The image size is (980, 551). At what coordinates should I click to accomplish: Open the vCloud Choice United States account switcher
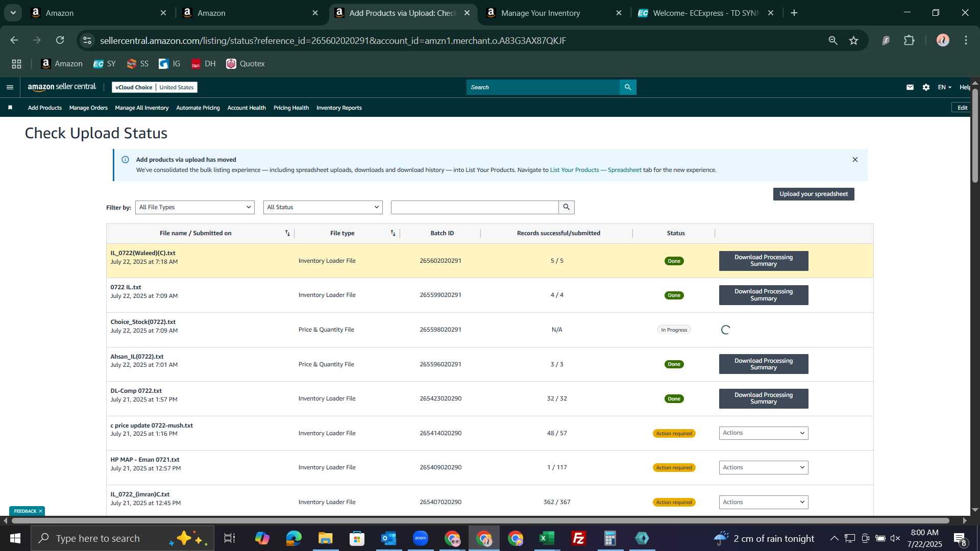pos(155,87)
